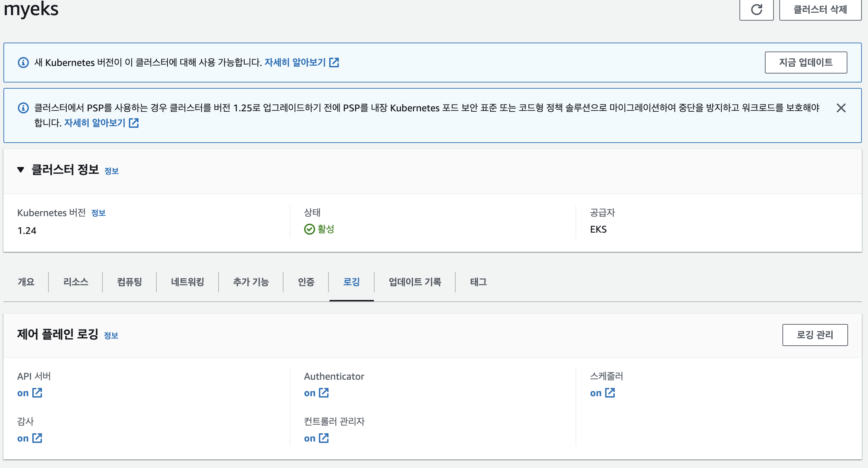Open the Authenticator log external link icon
The height and width of the screenshot is (468, 868).
[x=324, y=393]
